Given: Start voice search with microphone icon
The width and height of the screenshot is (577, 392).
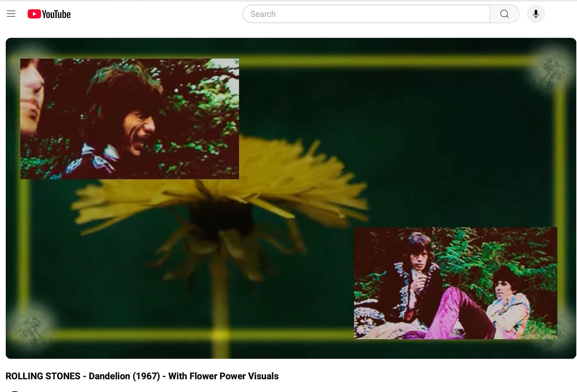Looking at the screenshot, I should 536,14.
